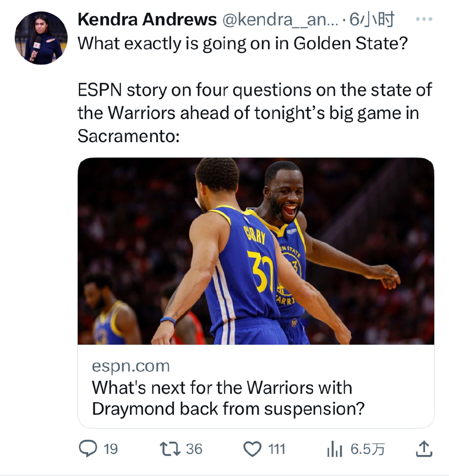Screen dimensions: 449x476
Task: Open Kendra Andrews profile avatar
Action: coord(41,38)
